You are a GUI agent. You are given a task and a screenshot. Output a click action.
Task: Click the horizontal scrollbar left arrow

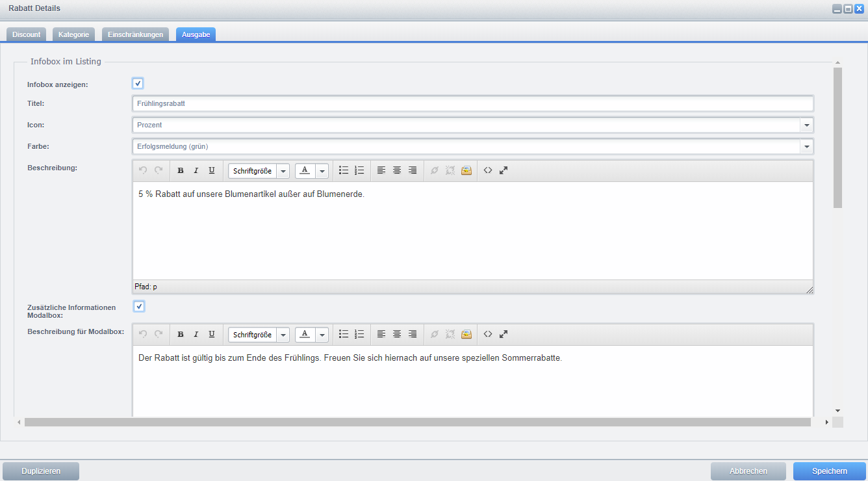19,422
